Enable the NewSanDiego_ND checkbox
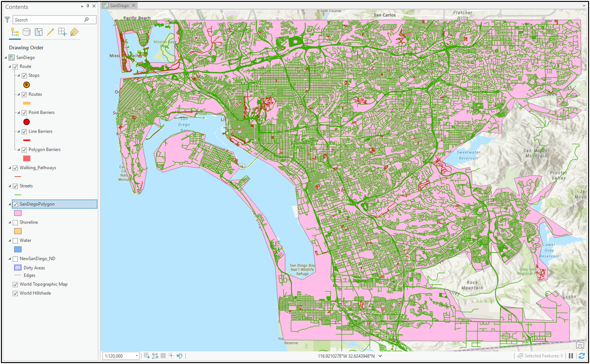Screen dimensions: 590x364 (x=16, y=259)
